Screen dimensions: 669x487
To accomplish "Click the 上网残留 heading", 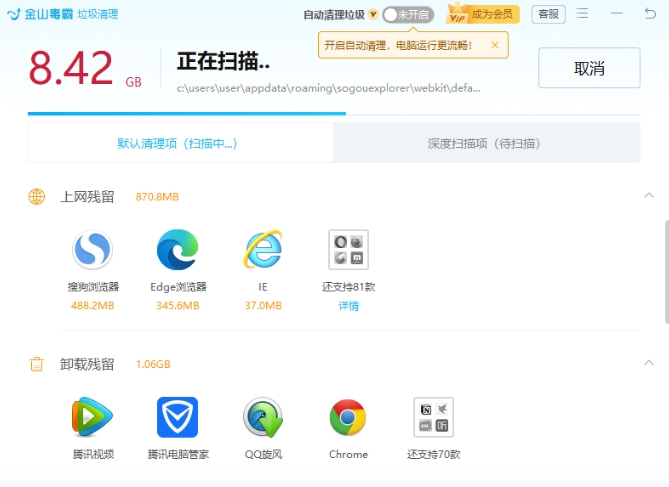I will [87, 197].
